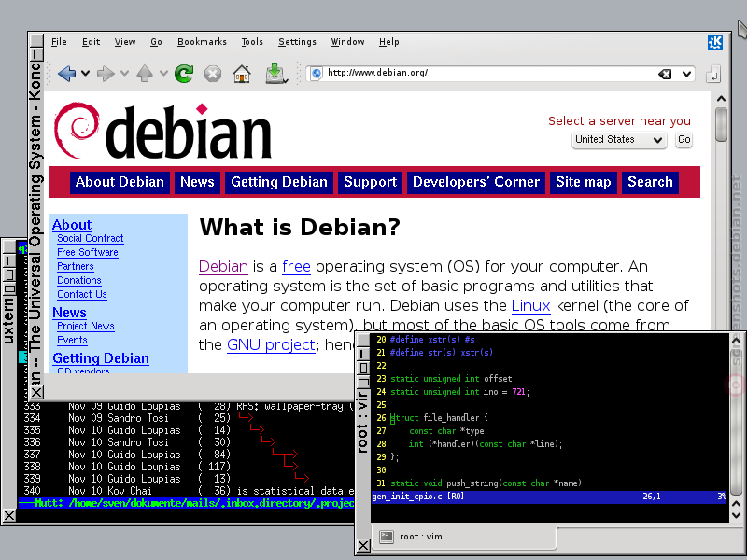This screenshot has height=560, width=747.
Task: Follow the purple Debian link in paragraph
Action: [223, 266]
